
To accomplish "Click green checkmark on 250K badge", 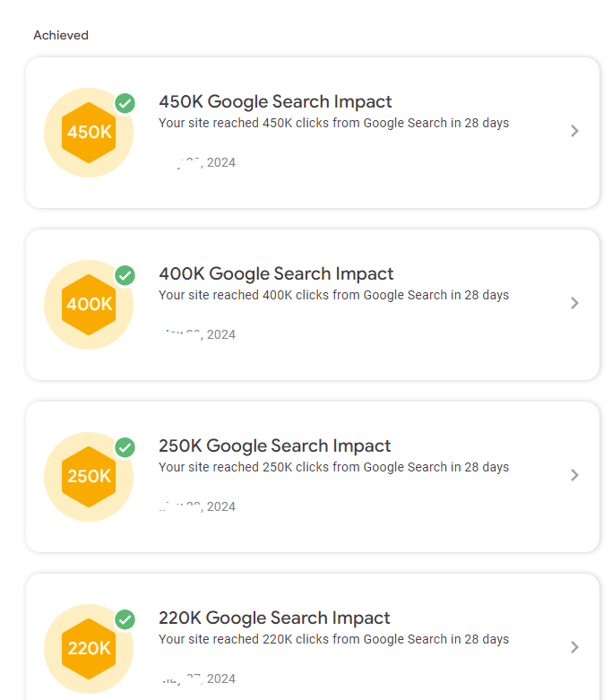I will [125, 447].
